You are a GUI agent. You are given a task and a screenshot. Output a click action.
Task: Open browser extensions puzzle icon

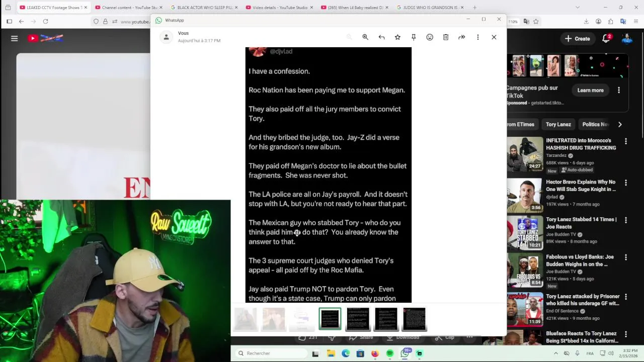[x=610, y=22]
